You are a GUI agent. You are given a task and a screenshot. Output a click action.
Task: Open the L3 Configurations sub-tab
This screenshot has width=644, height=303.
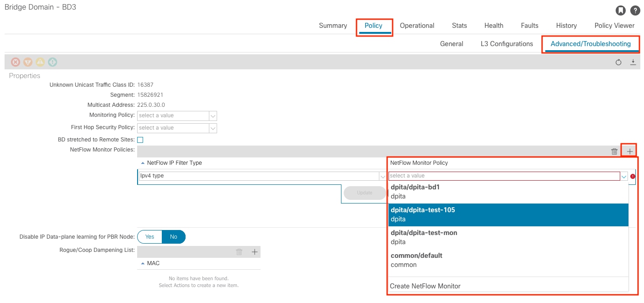click(506, 44)
